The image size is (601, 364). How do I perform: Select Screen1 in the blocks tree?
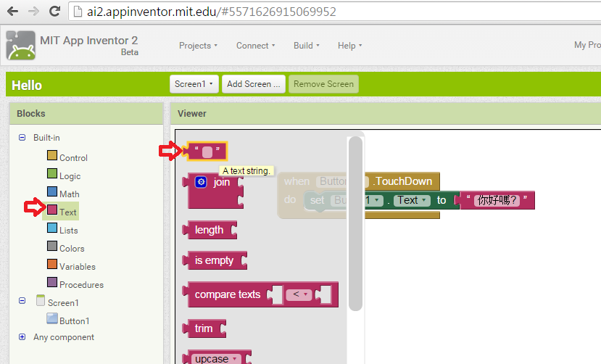point(63,302)
